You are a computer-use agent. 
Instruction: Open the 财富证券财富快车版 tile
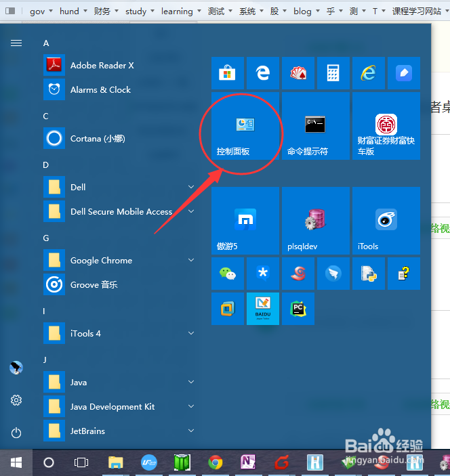(x=386, y=126)
